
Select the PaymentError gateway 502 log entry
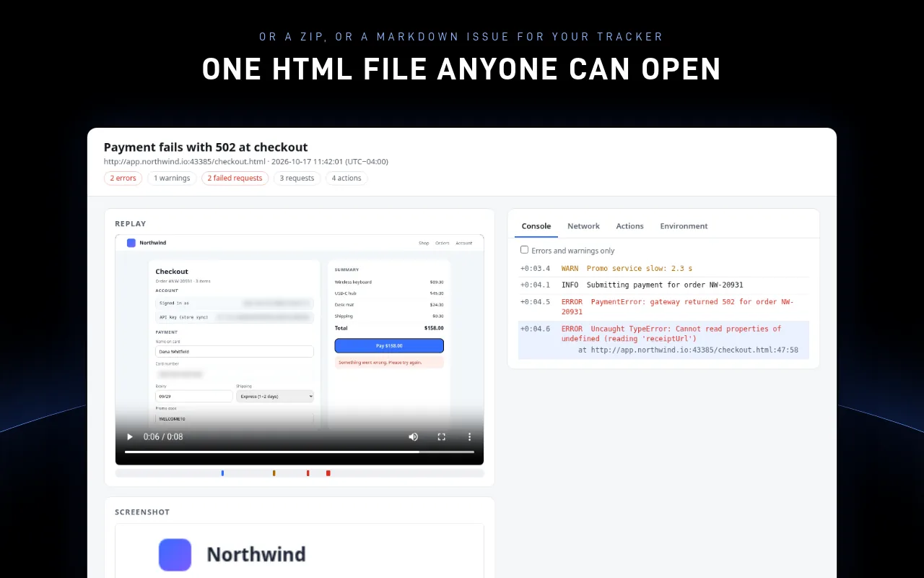point(663,306)
